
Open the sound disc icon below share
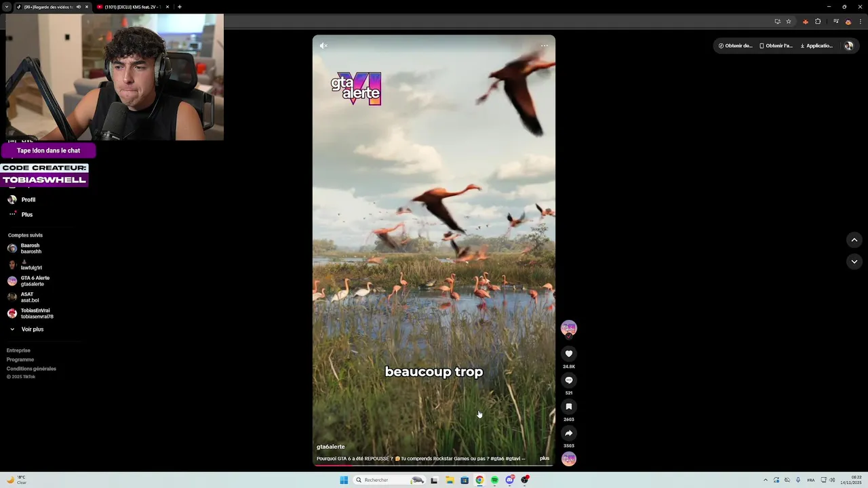(x=569, y=459)
